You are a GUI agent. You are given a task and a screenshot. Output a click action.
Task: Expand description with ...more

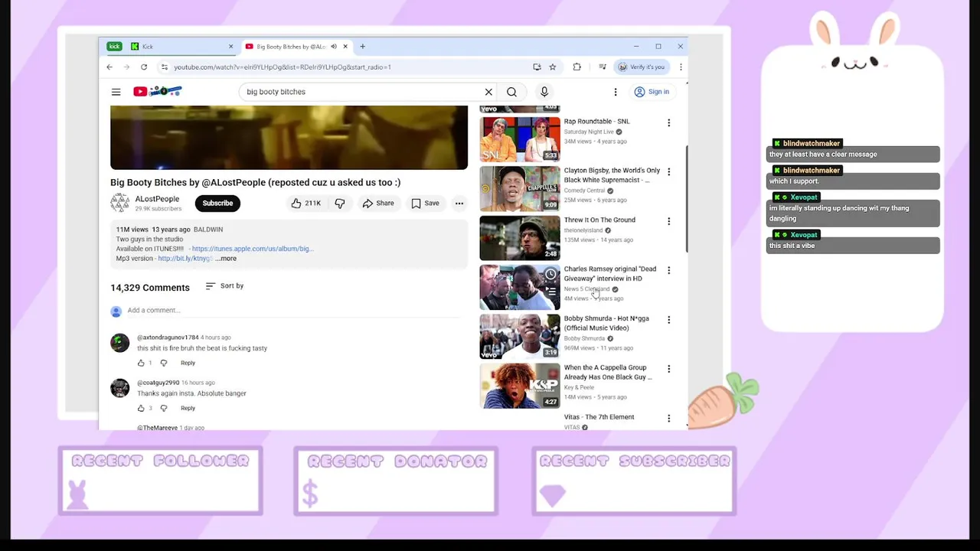pos(226,259)
